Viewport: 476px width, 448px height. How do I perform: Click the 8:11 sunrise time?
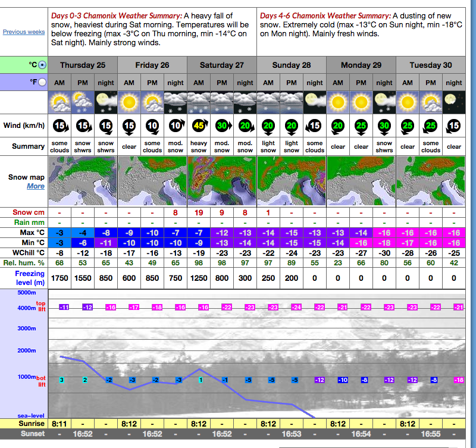[59, 424]
